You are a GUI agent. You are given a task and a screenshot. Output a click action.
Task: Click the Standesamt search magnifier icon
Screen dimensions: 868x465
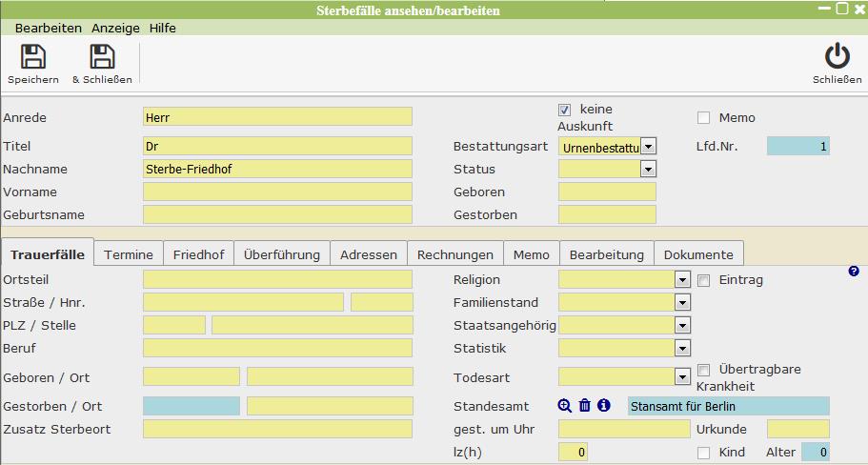click(565, 406)
